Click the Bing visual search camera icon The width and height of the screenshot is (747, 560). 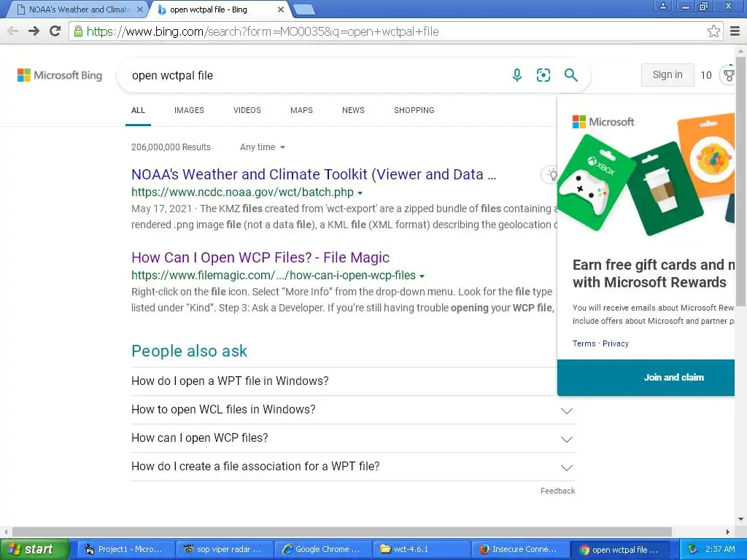coord(543,75)
